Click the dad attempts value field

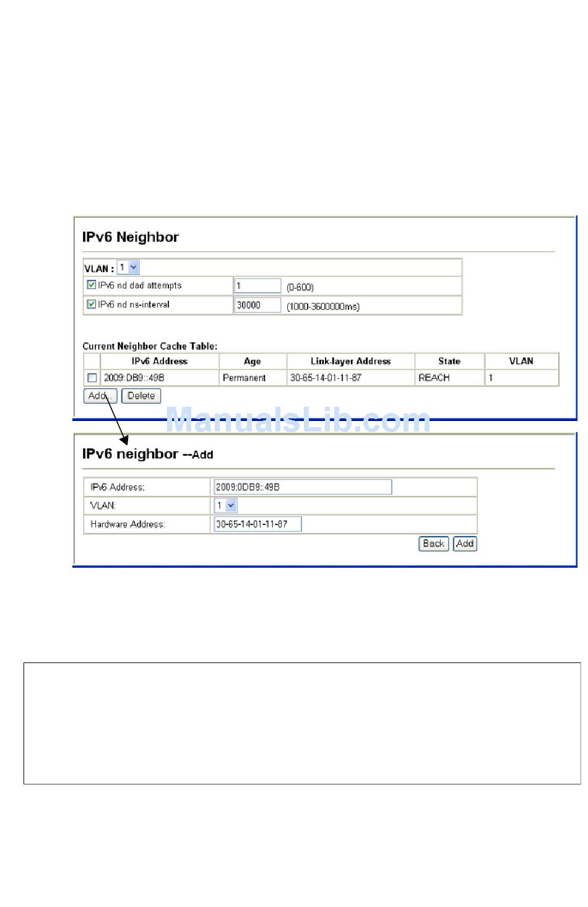257,286
